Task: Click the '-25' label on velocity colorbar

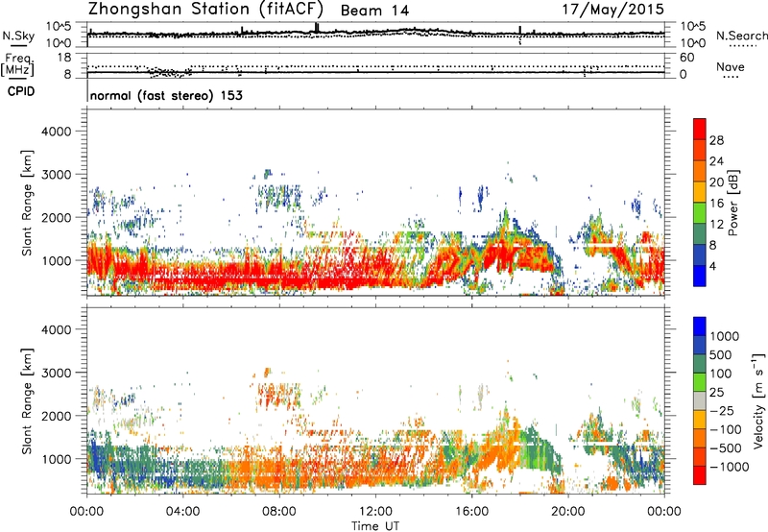Action: [x=724, y=411]
